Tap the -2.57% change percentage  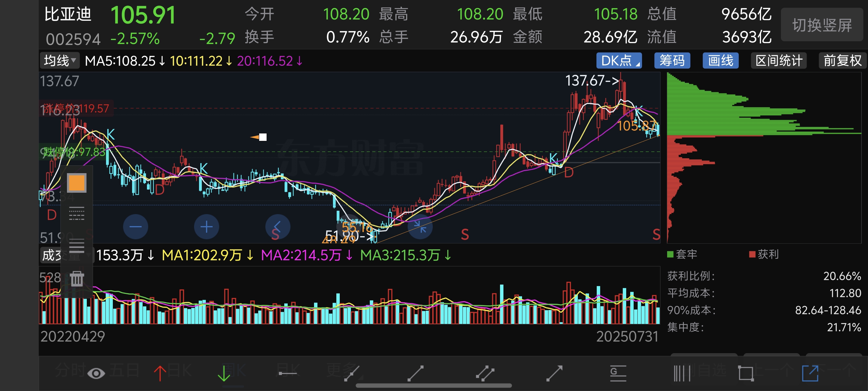pos(135,39)
